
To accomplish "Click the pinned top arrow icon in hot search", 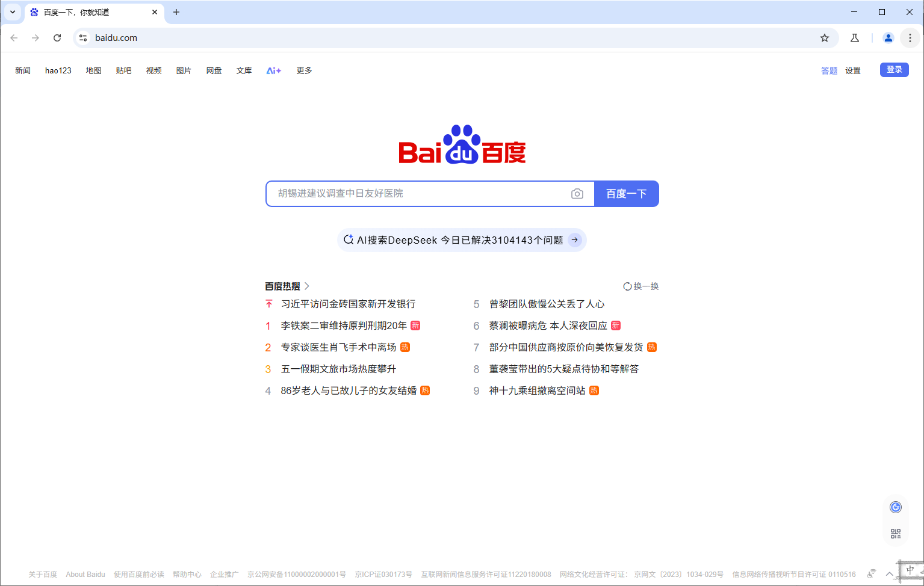I will click(x=268, y=304).
